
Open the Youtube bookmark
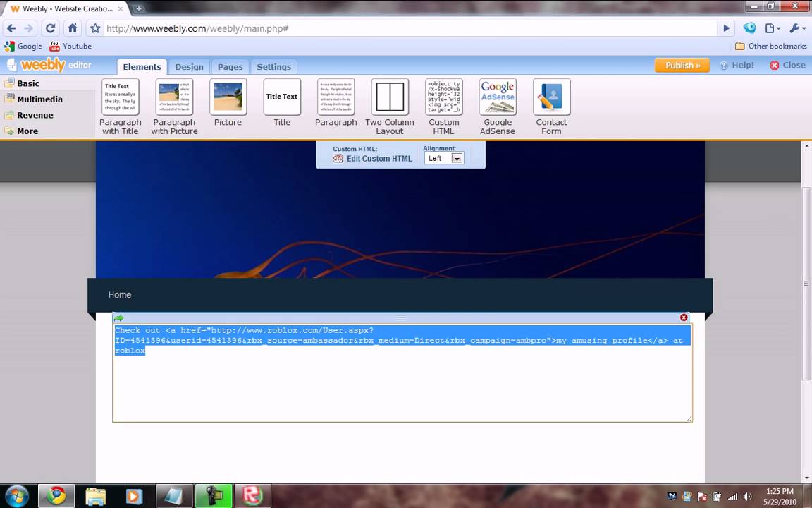coord(70,46)
